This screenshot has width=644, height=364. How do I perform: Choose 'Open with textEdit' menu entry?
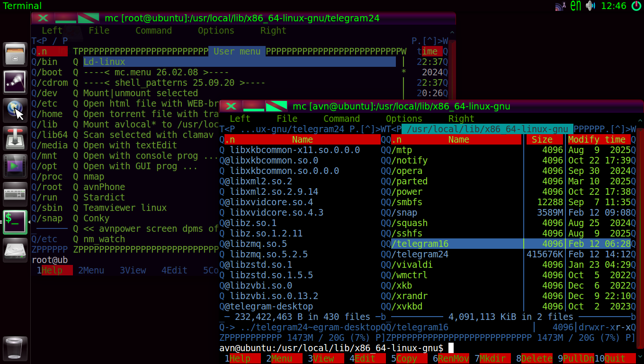[x=130, y=145]
